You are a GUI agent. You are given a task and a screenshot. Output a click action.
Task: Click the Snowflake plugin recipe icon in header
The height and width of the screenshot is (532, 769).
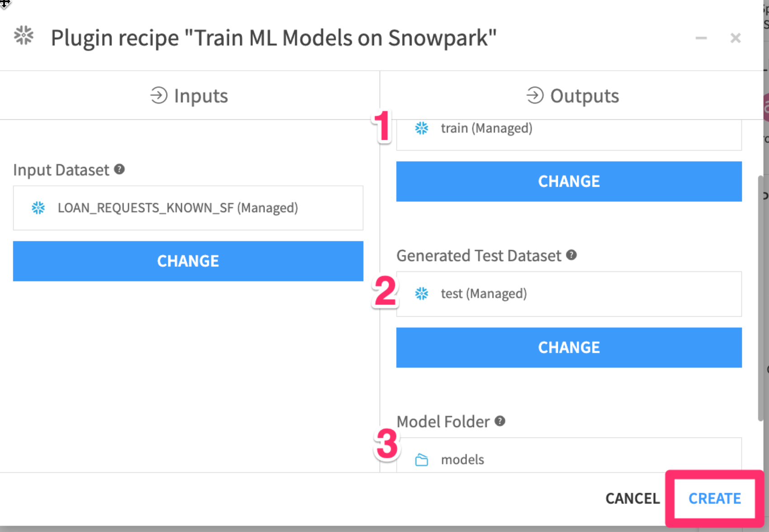click(24, 35)
